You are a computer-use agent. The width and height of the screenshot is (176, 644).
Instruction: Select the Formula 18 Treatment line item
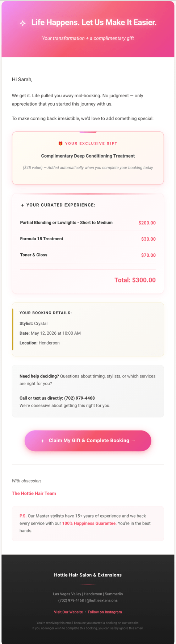click(x=88, y=239)
